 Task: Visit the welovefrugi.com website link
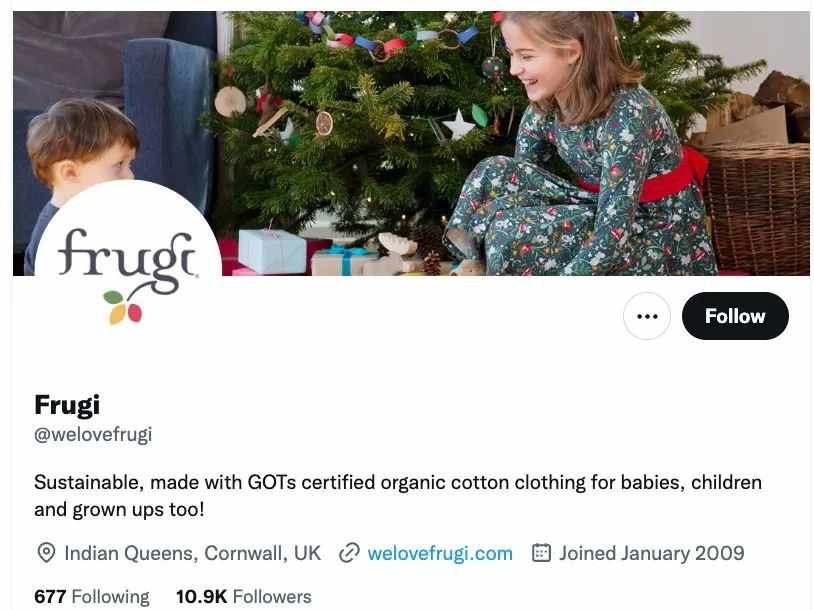coord(440,553)
